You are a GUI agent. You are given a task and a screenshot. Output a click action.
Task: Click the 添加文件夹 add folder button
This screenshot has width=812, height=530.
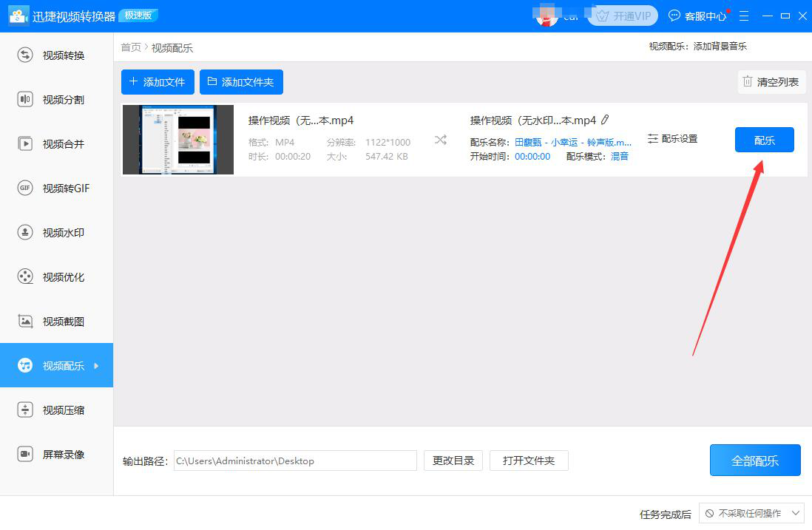pos(241,82)
